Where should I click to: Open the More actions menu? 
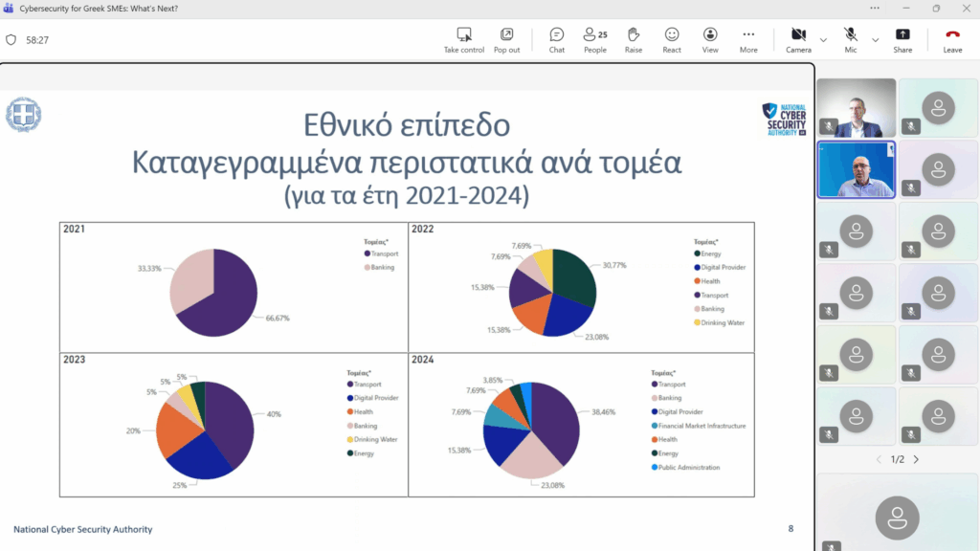pyautogui.click(x=748, y=39)
